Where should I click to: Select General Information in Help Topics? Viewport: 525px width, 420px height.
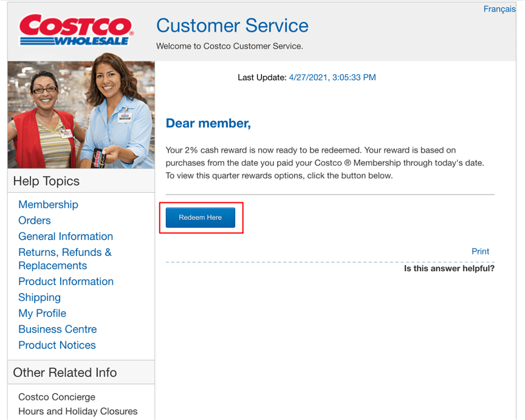(x=66, y=236)
